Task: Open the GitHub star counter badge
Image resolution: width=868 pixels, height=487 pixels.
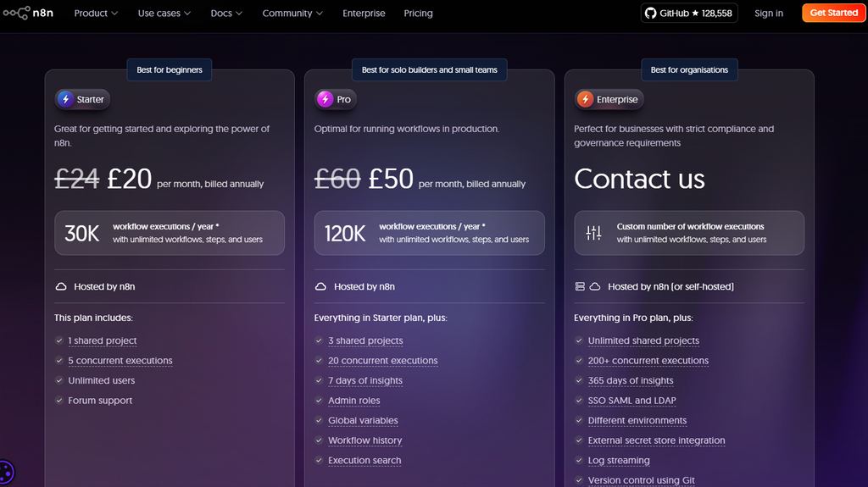Action: (688, 13)
